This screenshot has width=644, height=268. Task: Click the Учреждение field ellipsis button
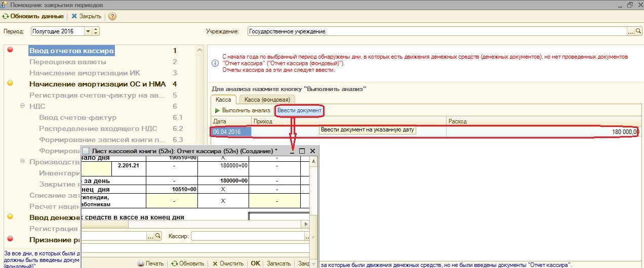[x=631, y=31]
